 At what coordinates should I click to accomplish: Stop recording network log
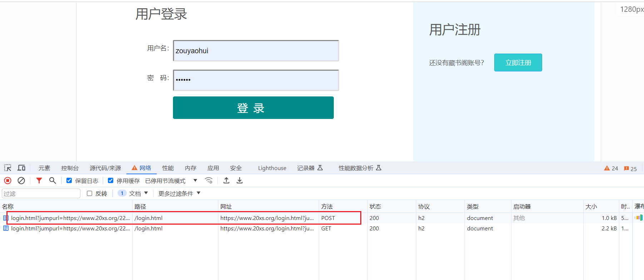pyautogui.click(x=8, y=181)
